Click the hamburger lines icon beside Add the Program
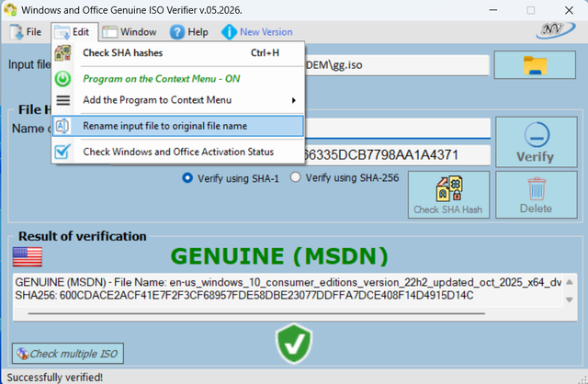588x384 pixels. [x=62, y=100]
